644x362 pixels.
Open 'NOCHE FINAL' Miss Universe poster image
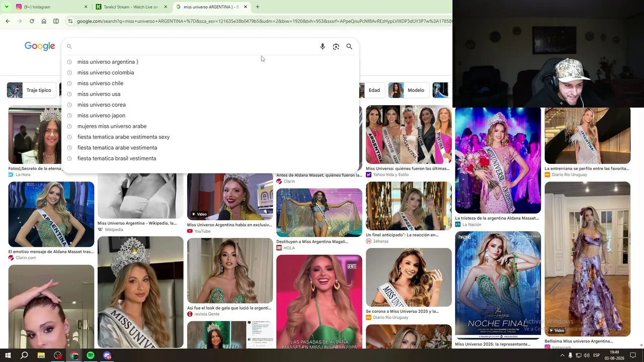[498, 286]
